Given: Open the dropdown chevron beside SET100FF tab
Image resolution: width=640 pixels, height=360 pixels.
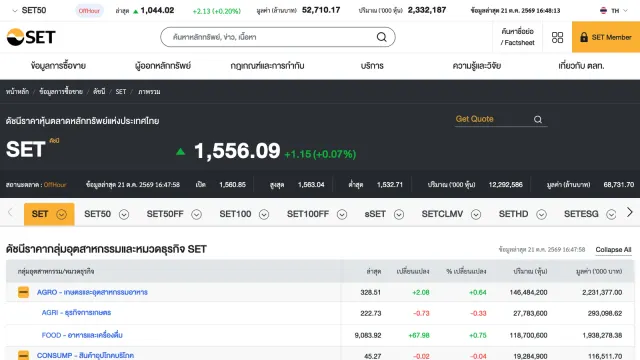Looking at the screenshot, I should (x=342, y=214).
